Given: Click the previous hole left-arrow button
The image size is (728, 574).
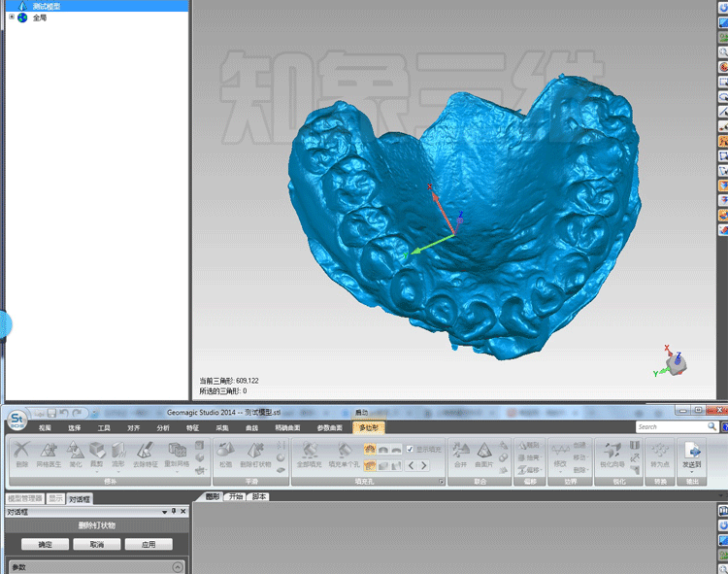Looking at the screenshot, I should 411,465.
